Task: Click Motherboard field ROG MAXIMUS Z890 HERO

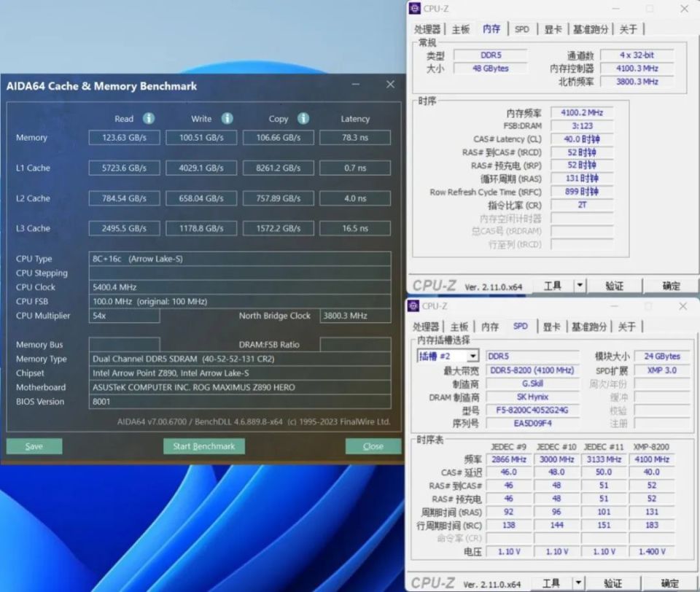Action: (240, 387)
